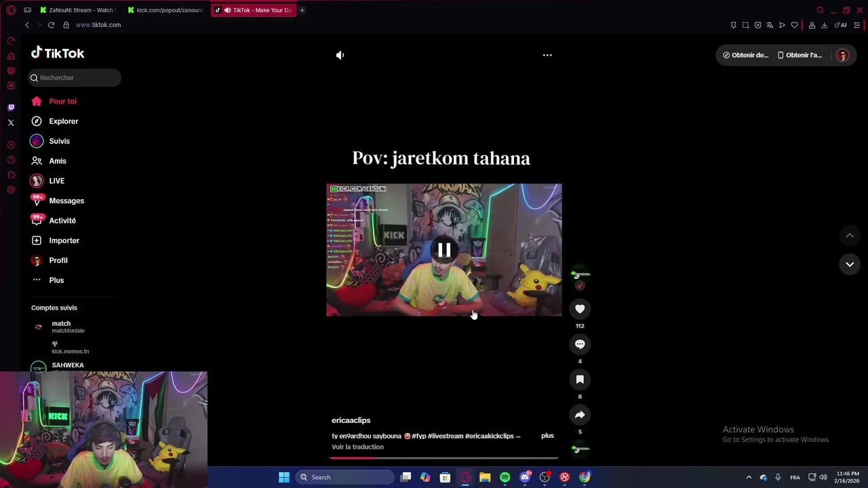The image size is (868, 488).
Task: Open the ad blocker shield icon
Action: click(x=757, y=25)
